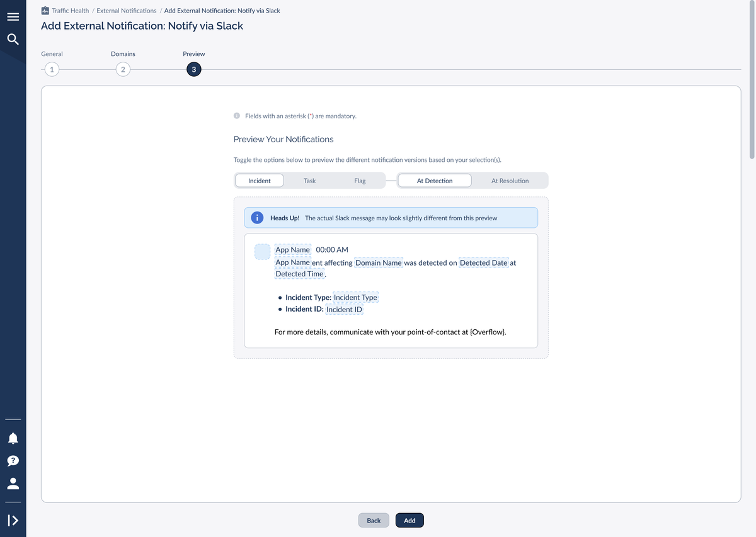Click App Name placeholder beside 00:00 AM
Image resolution: width=756 pixels, height=537 pixels.
click(x=292, y=250)
